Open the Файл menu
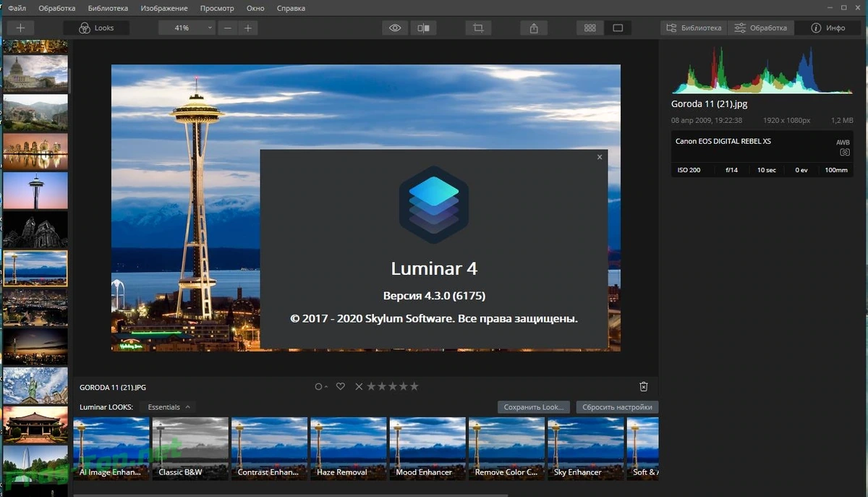This screenshot has width=868, height=497. [x=17, y=8]
